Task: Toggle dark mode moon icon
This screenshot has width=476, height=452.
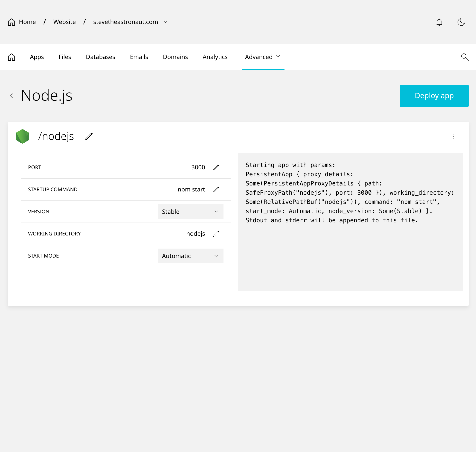Action: [x=461, y=22]
